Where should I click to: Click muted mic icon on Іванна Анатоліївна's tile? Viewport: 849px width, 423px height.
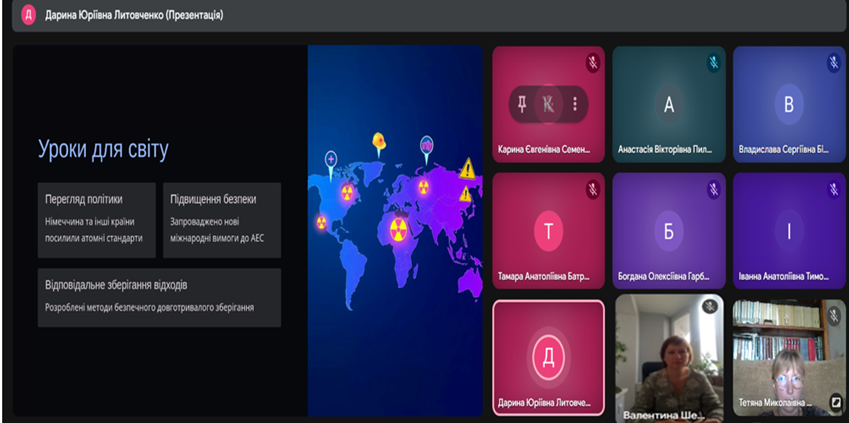pos(833,189)
